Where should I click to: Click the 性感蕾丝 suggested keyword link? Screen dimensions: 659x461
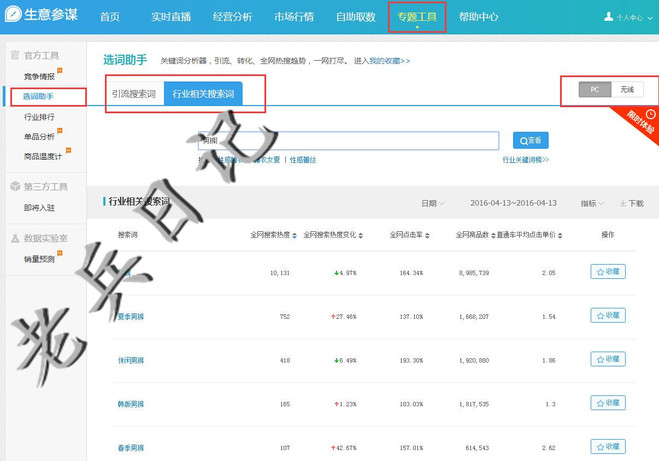303,160
